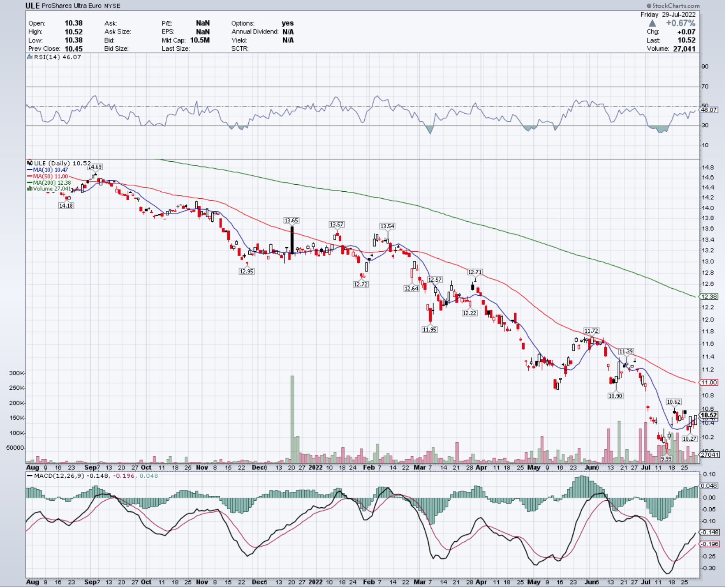Click the volume bars icon in price legend
The height and width of the screenshot is (588, 725).
pyautogui.click(x=30, y=189)
